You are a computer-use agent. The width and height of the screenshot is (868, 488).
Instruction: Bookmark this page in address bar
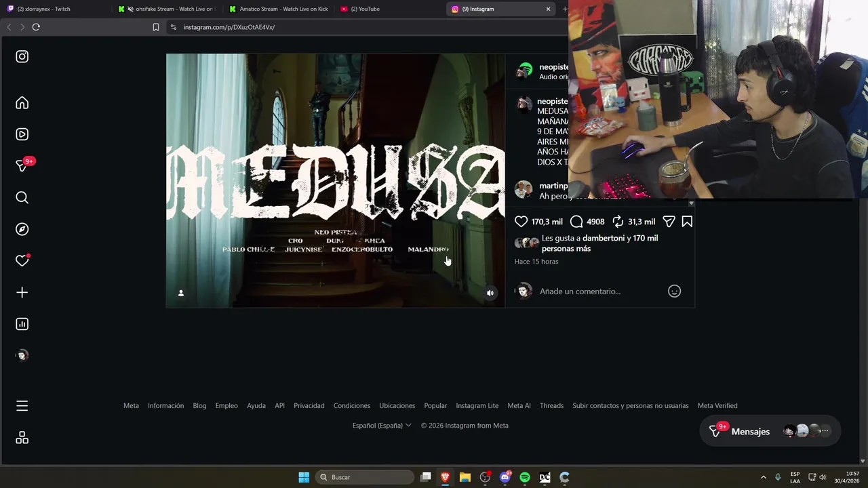(x=156, y=27)
